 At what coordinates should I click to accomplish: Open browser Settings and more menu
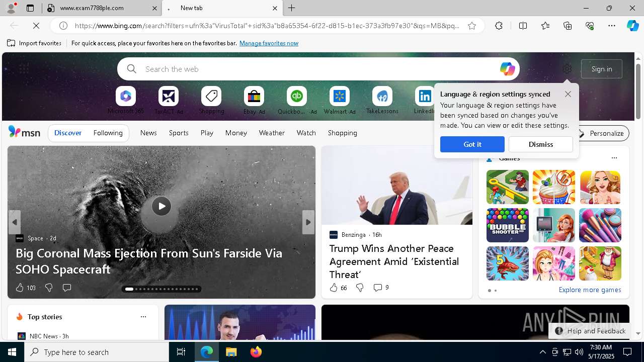(x=612, y=26)
